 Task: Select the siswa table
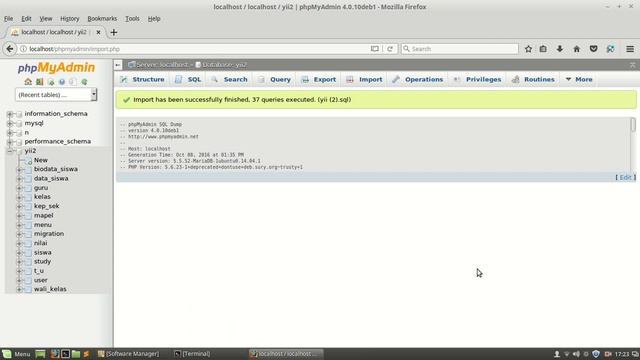tap(42, 253)
